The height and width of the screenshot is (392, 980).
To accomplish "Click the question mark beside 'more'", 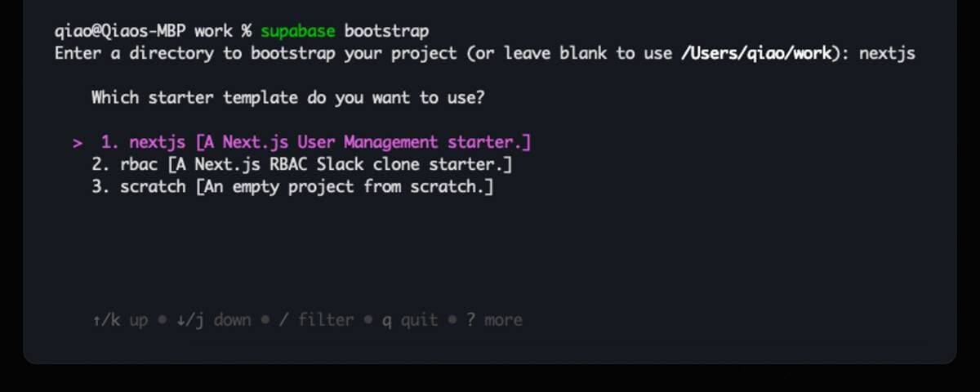I will click(x=470, y=319).
